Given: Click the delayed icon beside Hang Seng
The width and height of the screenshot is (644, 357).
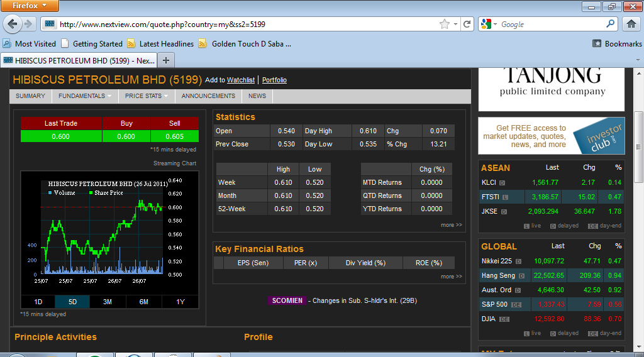Looking at the screenshot, I should point(521,276).
